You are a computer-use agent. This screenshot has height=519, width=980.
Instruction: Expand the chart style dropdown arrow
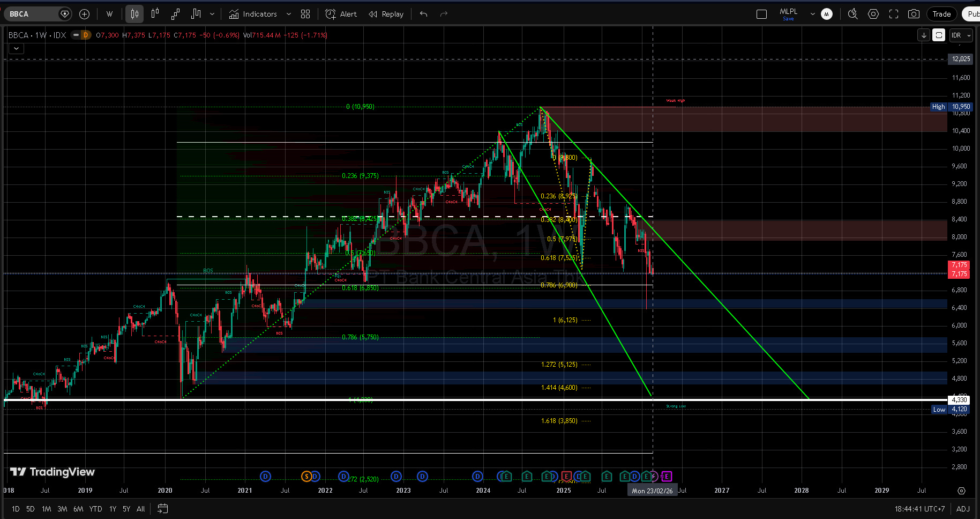(x=212, y=14)
